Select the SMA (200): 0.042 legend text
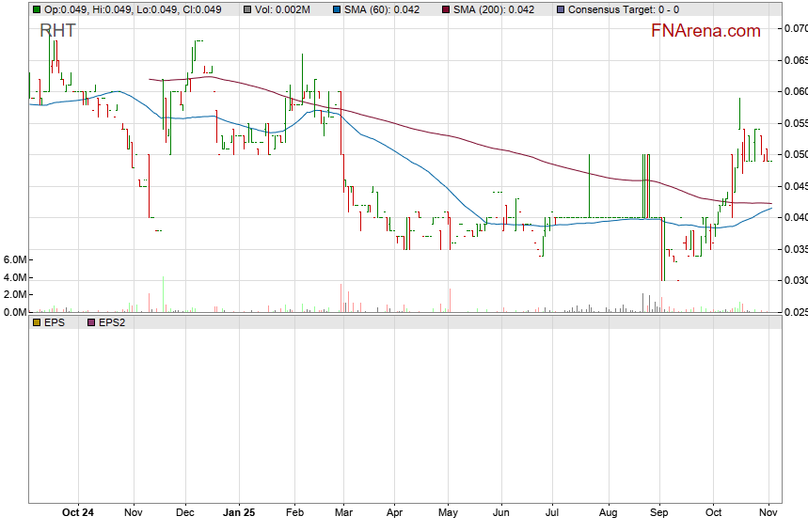 (x=497, y=9)
